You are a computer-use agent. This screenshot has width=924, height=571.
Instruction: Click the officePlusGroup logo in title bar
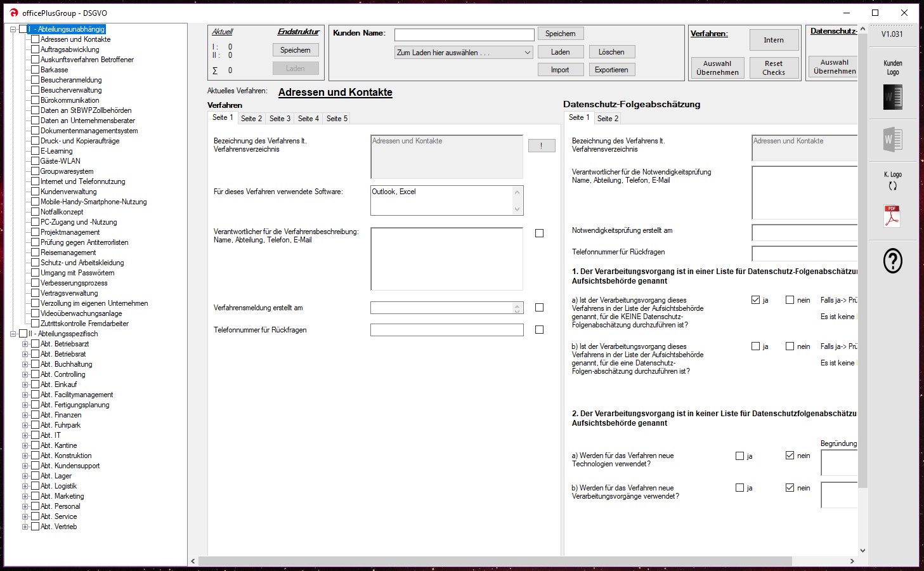click(x=14, y=13)
